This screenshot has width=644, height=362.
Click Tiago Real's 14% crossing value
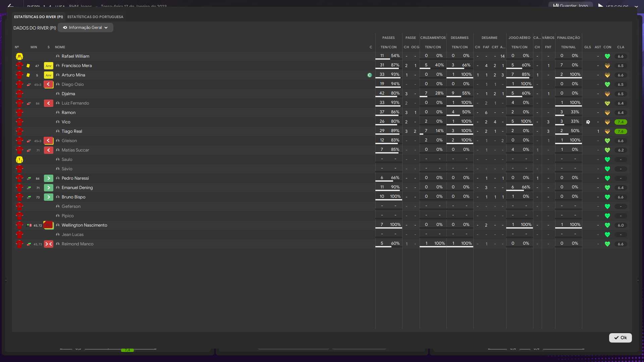click(439, 131)
